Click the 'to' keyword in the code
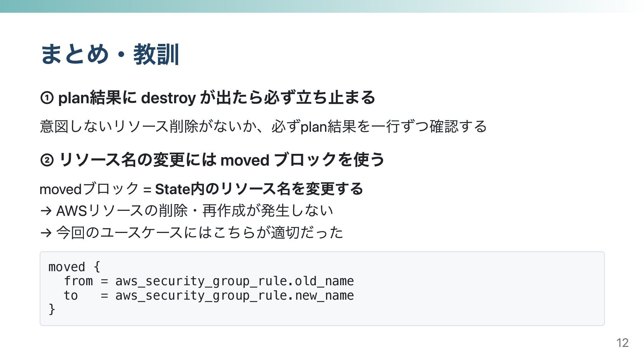 [71, 296]
